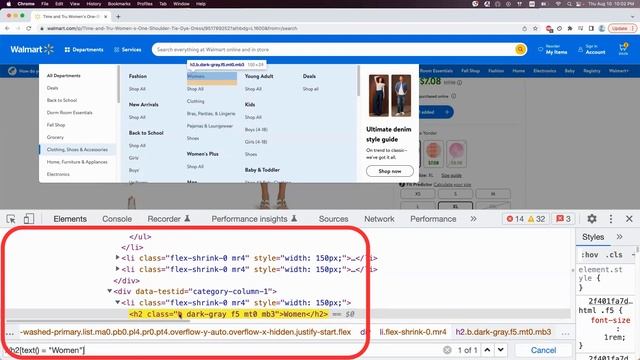Click the denim style guide image
Screen dimensions: 640x360
pyautogui.click(x=390, y=96)
